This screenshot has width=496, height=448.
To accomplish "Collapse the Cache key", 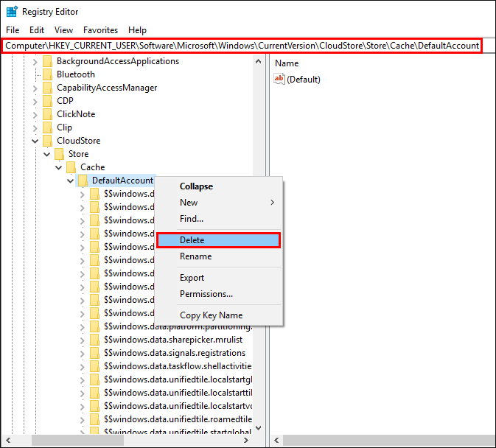I will (x=59, y=167).
